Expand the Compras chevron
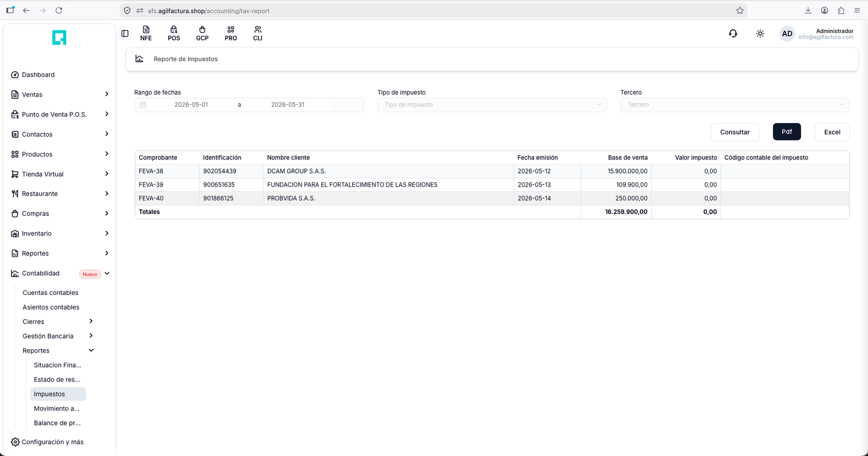Screen dimensions: 868x456 [x=106, y=214]
